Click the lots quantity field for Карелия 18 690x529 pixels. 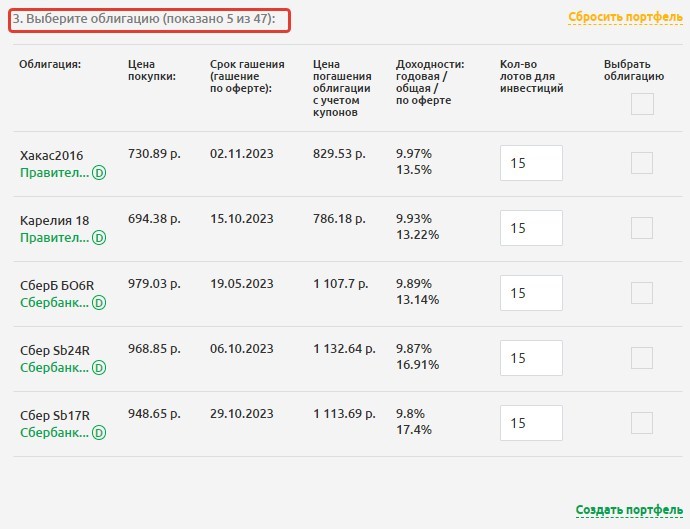531,228
